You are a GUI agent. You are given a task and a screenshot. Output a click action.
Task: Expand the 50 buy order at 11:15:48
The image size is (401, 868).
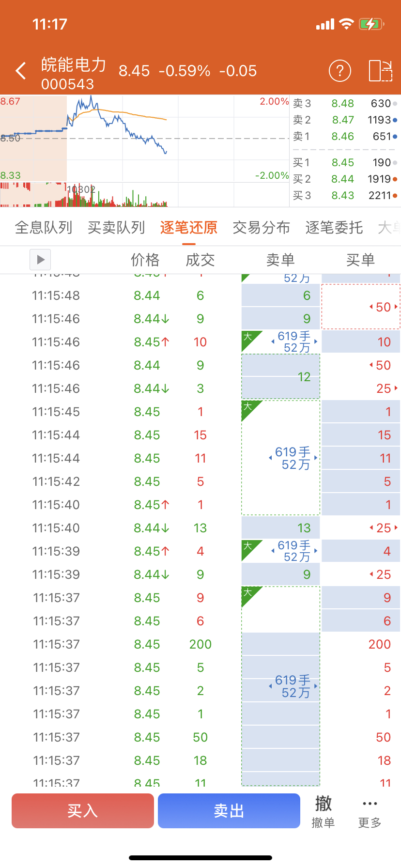[384, 307]
